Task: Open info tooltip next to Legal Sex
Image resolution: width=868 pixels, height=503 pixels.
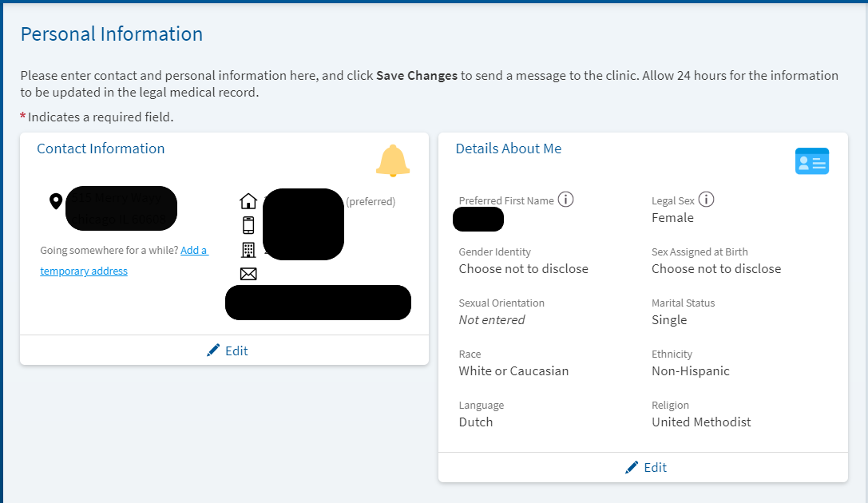Action: pyautogui.click(x=706, y=200)
